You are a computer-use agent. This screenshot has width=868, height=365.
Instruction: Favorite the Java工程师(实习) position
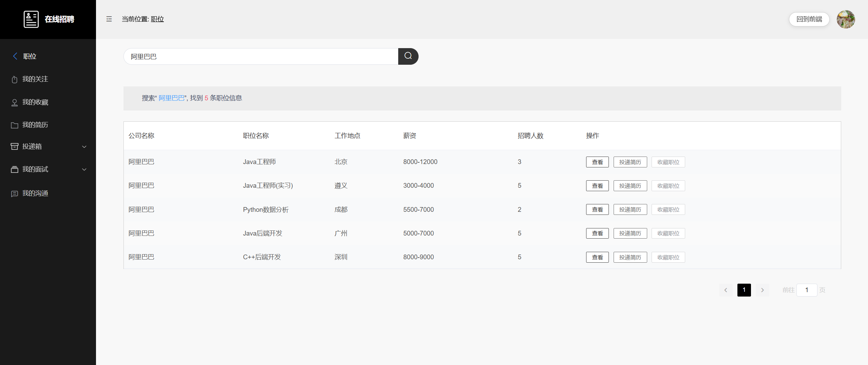pos(668,186)
